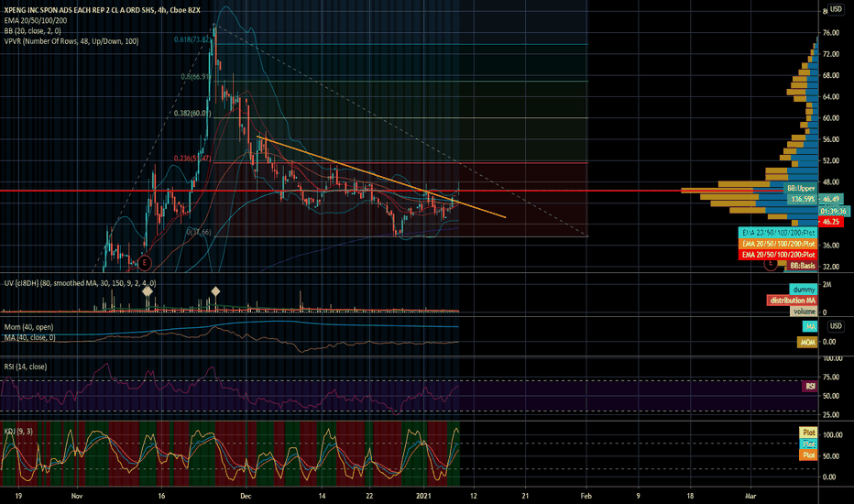Click the Mom (40, open) legend
Image resolution: width=854 pixels, height=504 pixels.
29,327
